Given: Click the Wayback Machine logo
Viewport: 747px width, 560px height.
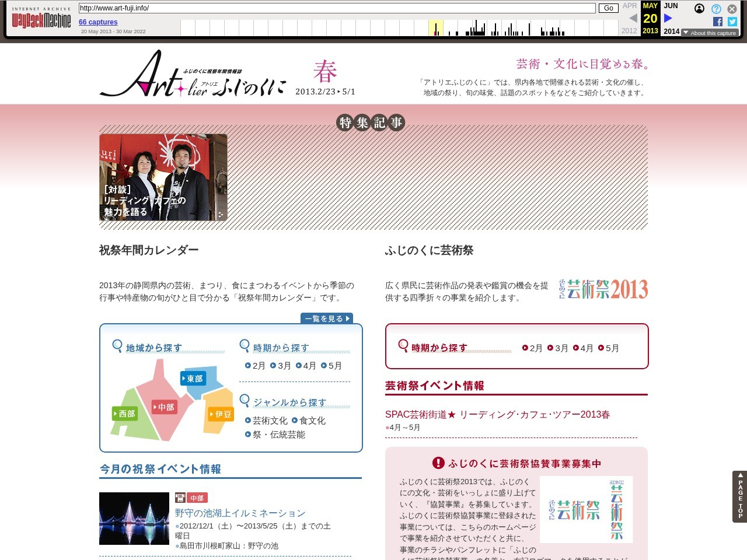Looking at the screenshot, I should (x=41, y=20).
